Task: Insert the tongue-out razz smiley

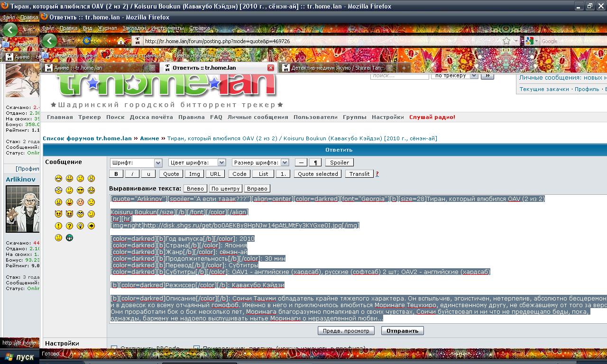Action: (x=69, y=202)
